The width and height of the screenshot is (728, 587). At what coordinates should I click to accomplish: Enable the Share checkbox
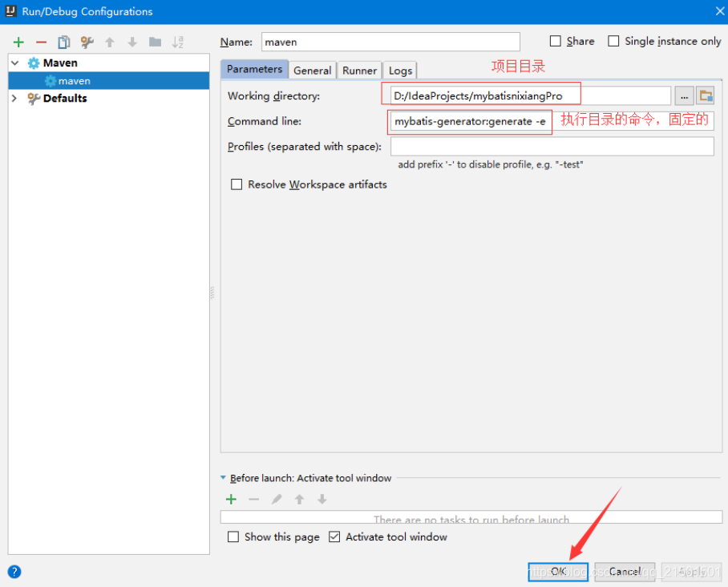tap(556, 42)
